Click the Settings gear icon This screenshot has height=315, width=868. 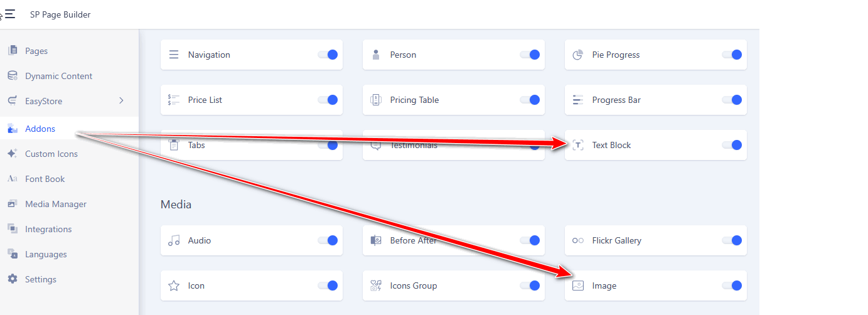[13, 279]
